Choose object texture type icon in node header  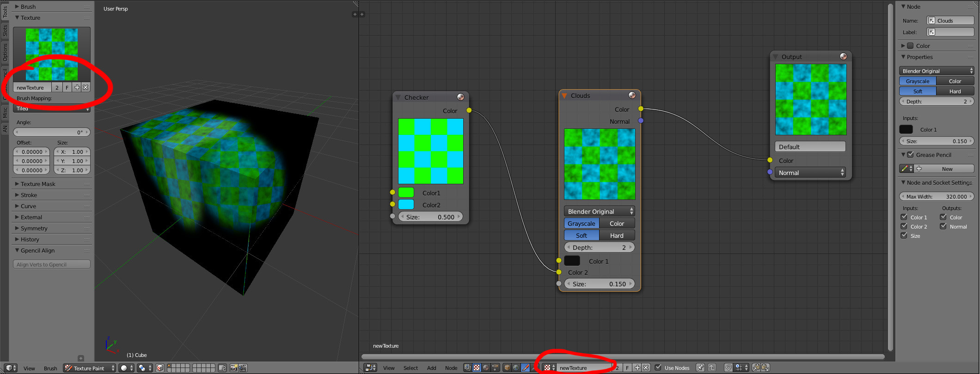pyautogui.click(x=507, y=368)
